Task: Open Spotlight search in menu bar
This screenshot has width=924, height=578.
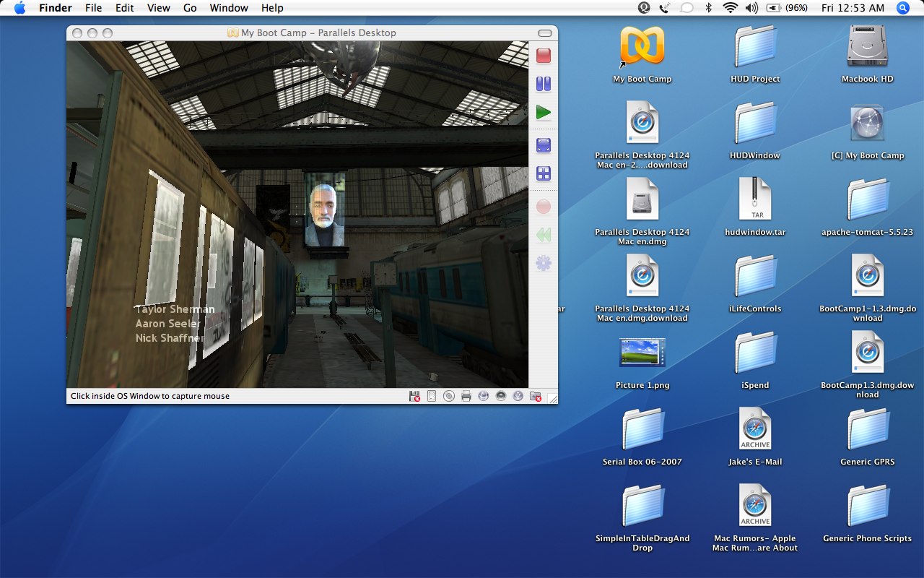Action: coord(903,8)
